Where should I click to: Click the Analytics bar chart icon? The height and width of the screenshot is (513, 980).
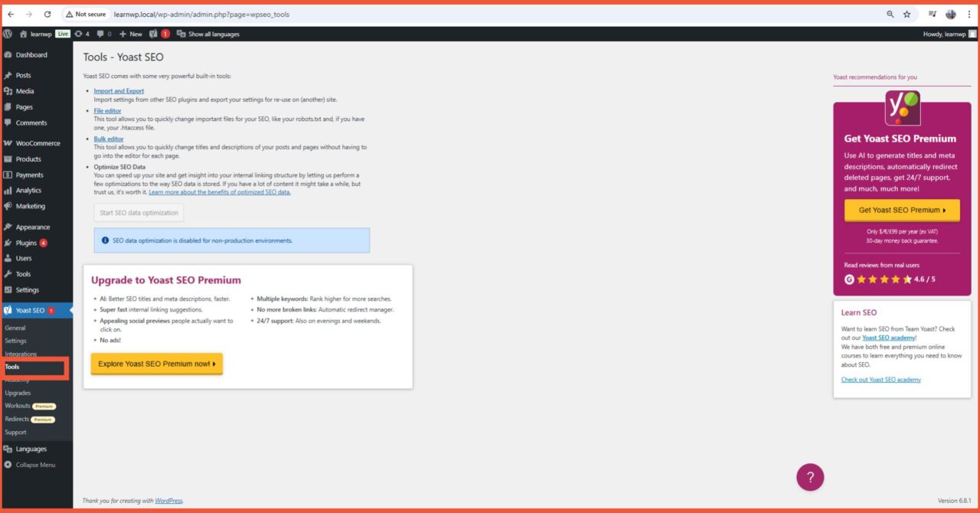(x=8, y=191)
